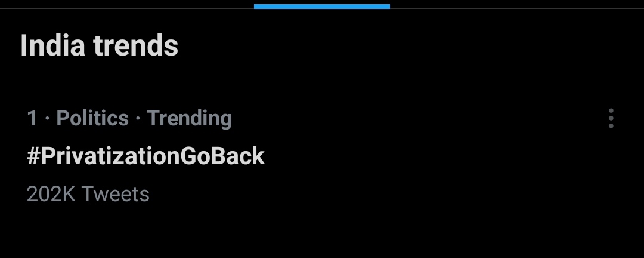The height and width of the screenshot is (258, 644).
Task: Click the word trends in heading
Action: 136,45
